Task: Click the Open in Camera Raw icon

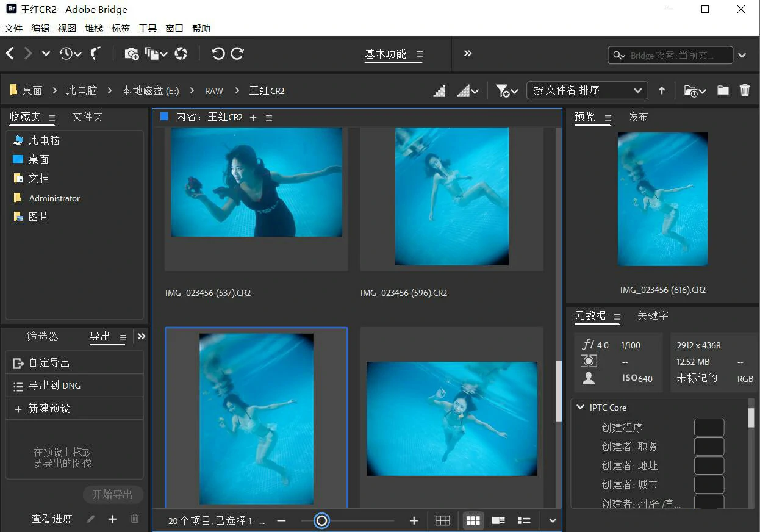Action: coord(181,54)
